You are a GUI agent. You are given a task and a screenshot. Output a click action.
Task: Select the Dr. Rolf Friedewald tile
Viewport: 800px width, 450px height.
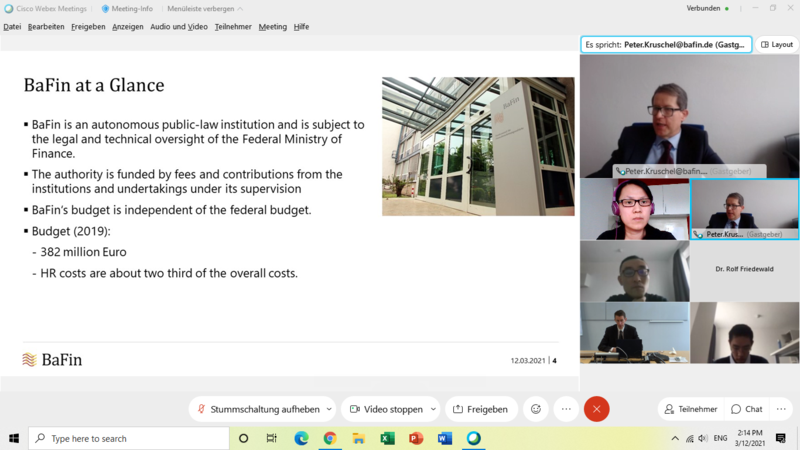click(744, 271)
